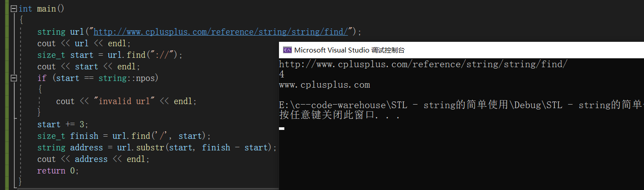Click the "invalid url" string literal
The width and height of the screenshot is (644, 190).
[x=124, y=101]
